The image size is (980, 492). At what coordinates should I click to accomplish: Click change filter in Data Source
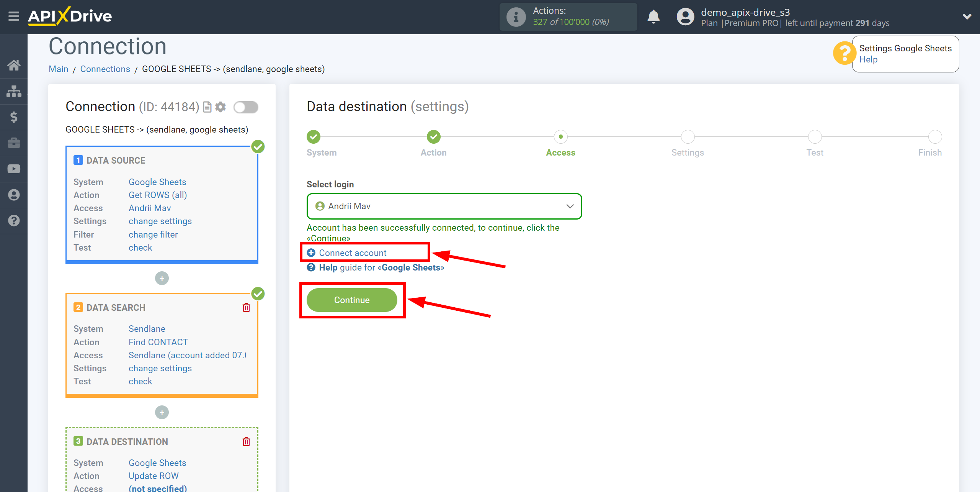153,235
